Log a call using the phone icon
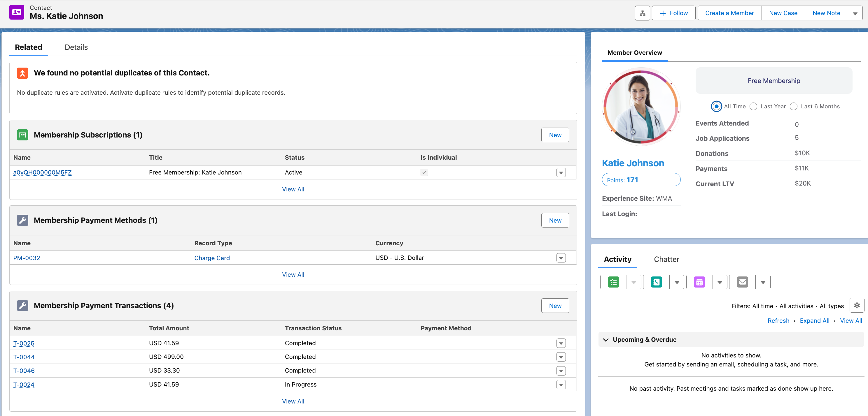Screen dimensions: 868x416 pos(656,282)
